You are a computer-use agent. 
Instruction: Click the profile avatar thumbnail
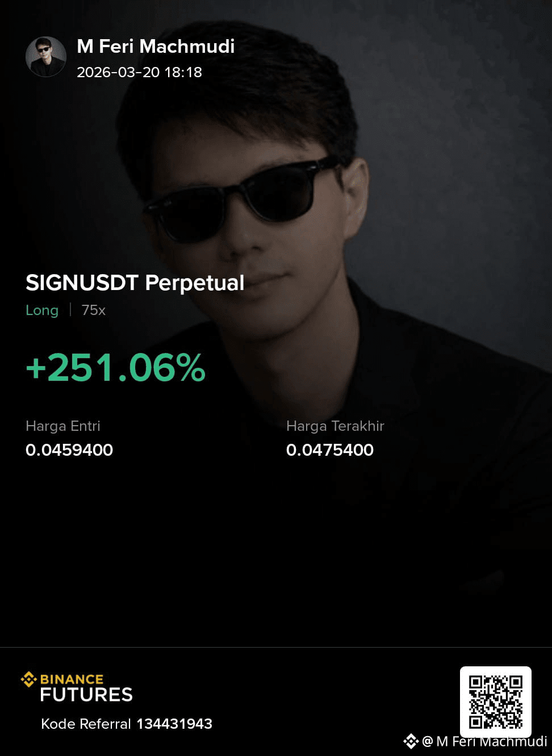[46, 57]
